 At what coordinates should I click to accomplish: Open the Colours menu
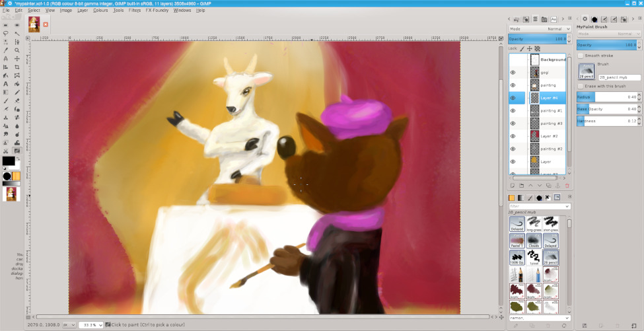coord(100,11)
